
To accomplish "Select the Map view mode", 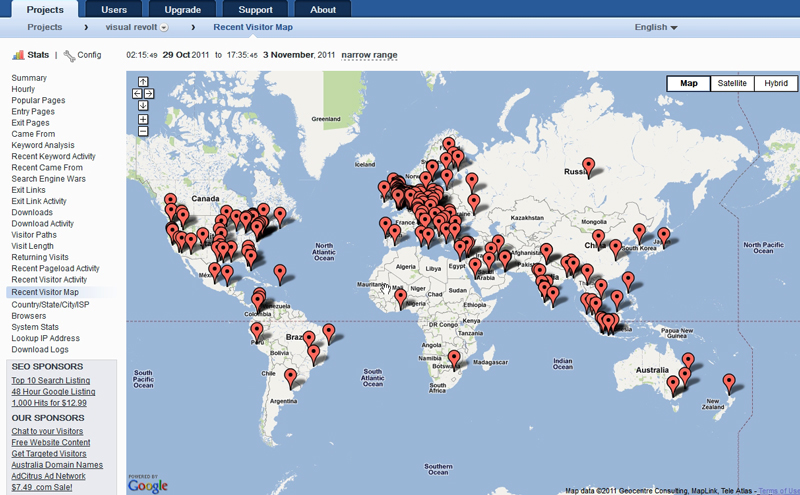I will 689,84.
